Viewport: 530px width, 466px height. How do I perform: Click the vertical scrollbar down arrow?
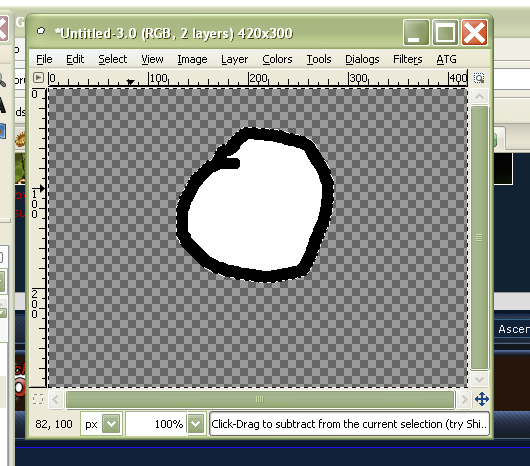click(479, 379)
